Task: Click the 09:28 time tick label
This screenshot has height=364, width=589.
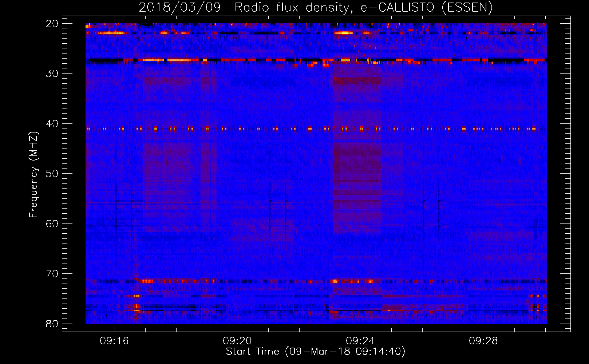Action: [483, 341]
